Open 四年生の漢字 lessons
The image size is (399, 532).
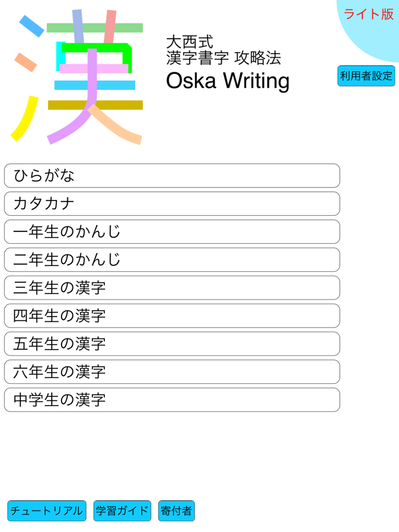tap(171, 316)
